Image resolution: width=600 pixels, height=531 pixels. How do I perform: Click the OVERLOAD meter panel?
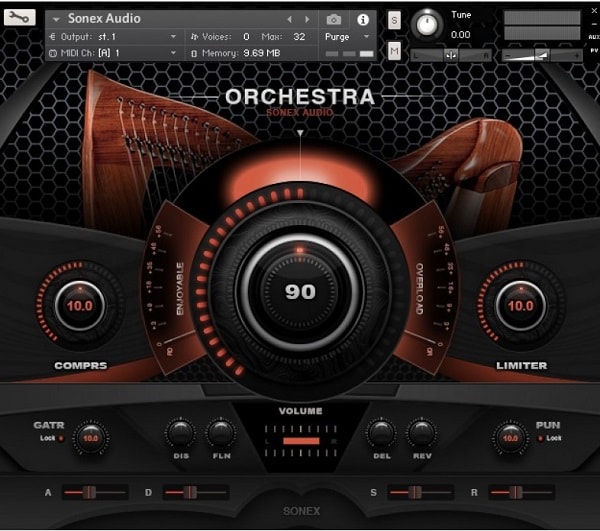(x=426, y=289)
